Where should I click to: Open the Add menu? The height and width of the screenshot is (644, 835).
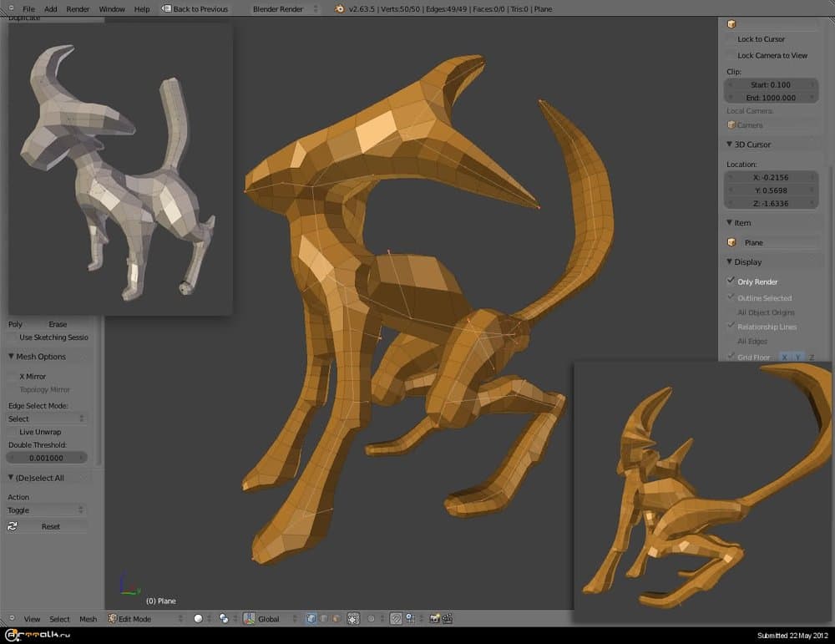click(51, 9)
